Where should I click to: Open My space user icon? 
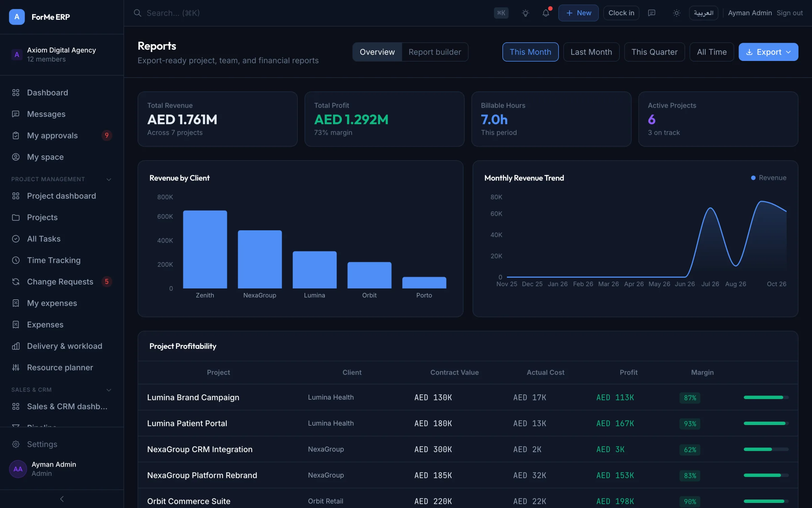pos(16,157)
